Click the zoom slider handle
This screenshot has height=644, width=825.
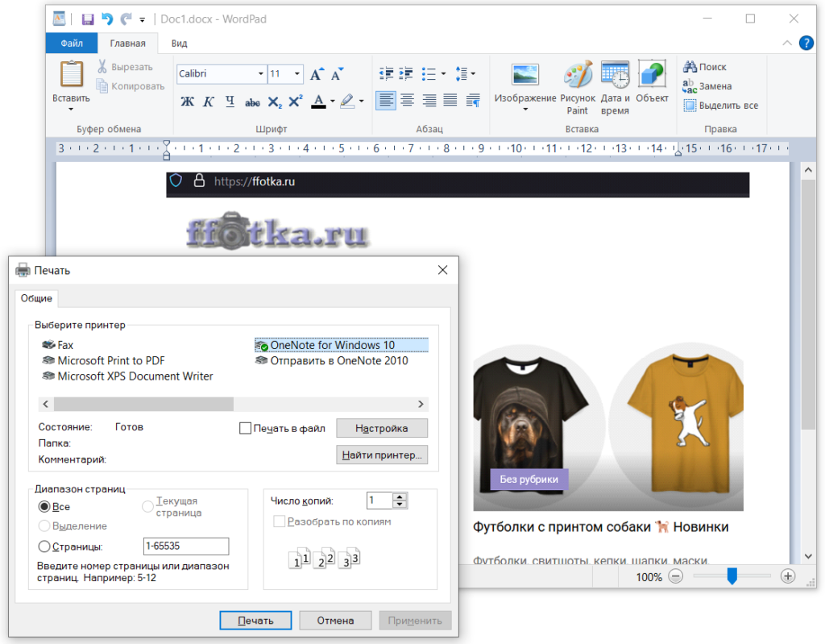click(732, 576)
